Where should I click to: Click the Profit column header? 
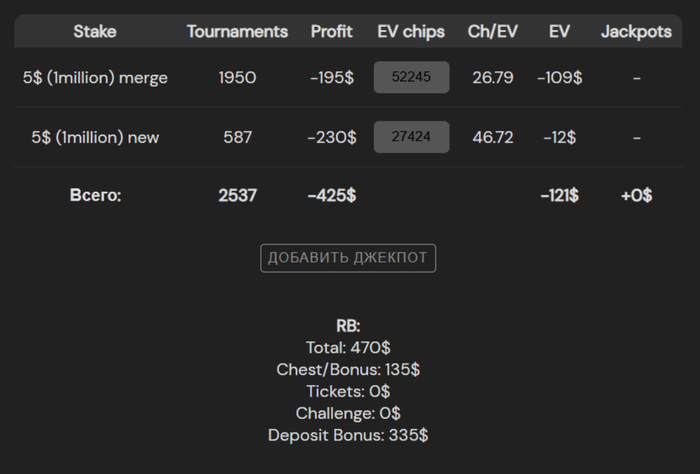pyautogui.click(x=331, y=32)
